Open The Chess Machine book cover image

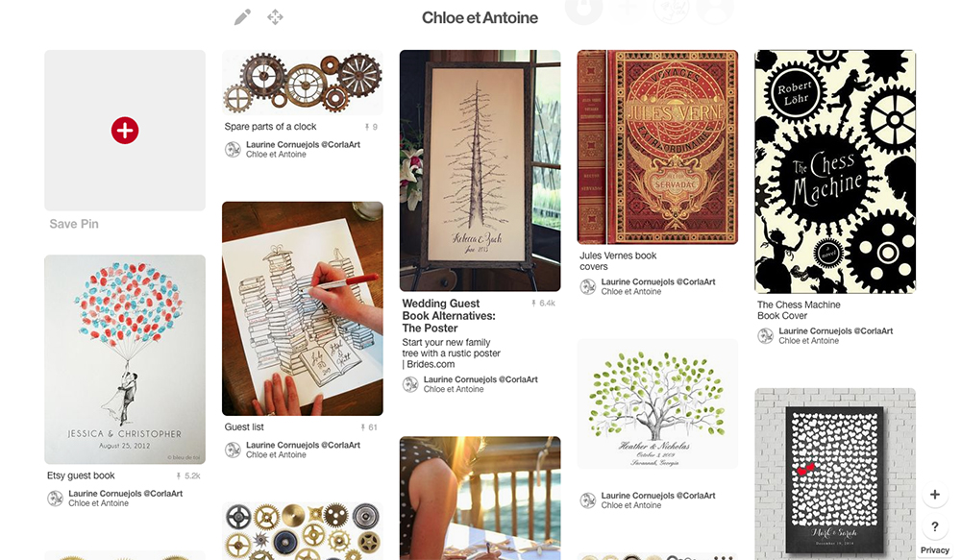point(835,172)
